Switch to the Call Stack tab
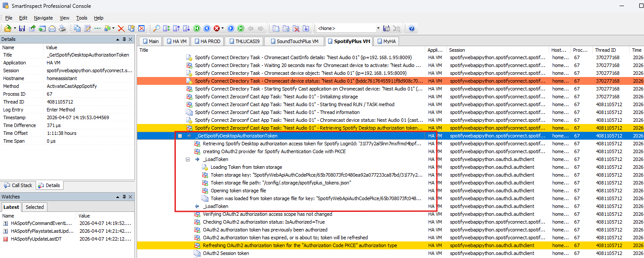The height and width of the screenshot is (258, 644). (18, 185)
